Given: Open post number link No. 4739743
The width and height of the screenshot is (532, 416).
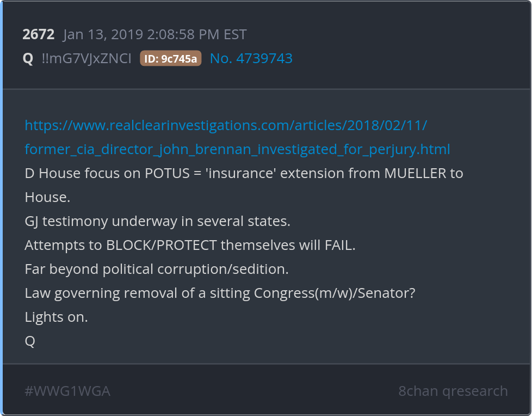Looking at the screenshot, I should (x=251, y=58).
